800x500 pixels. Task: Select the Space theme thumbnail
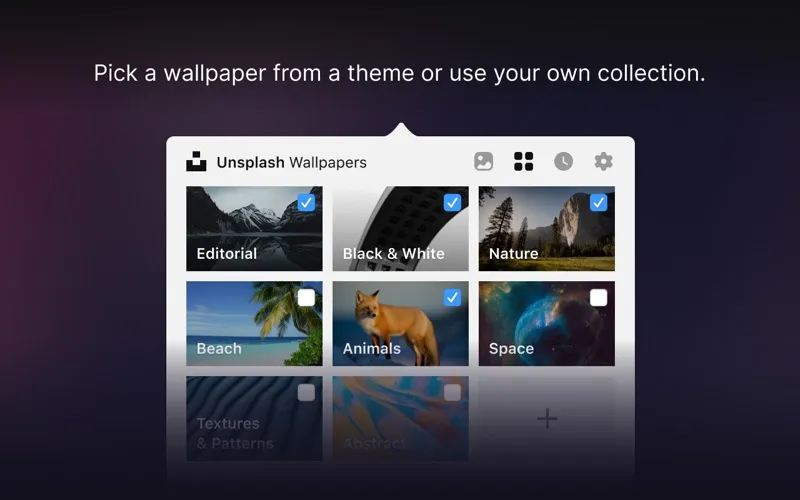coord(546,323)
